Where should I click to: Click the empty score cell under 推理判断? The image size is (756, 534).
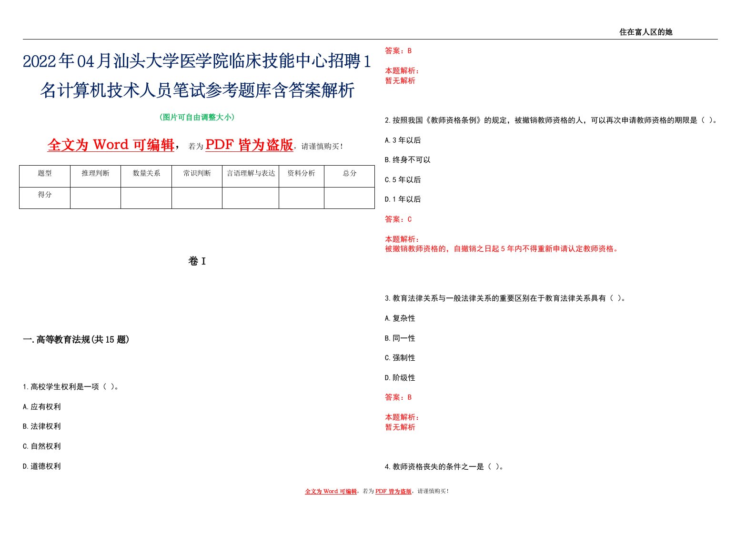point(95,198)
